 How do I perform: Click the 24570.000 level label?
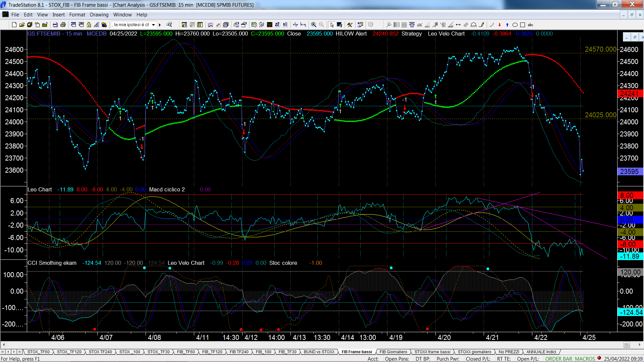[600, 49]
